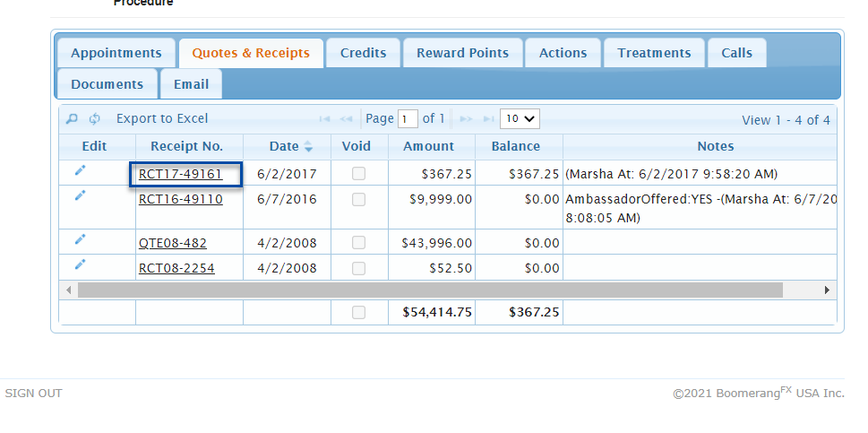
Task: Tick Void checkbox for QTE08-482
Action: click(358, 243)
